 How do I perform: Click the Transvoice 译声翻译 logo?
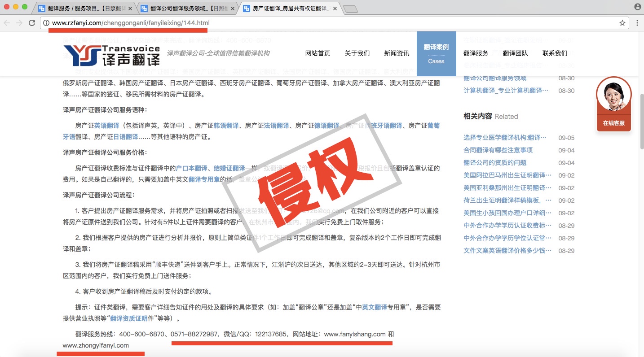click(x=111, y=56)
